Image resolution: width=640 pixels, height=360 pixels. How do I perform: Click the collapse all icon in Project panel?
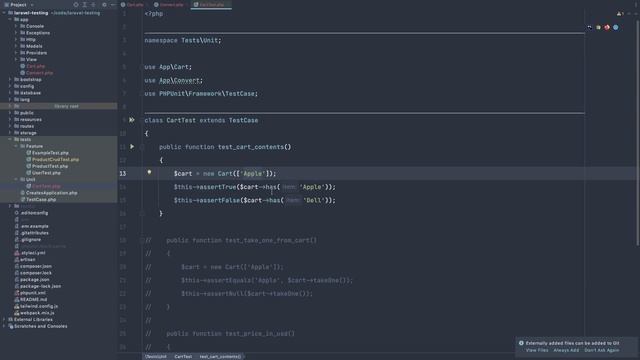pos(93,5)
